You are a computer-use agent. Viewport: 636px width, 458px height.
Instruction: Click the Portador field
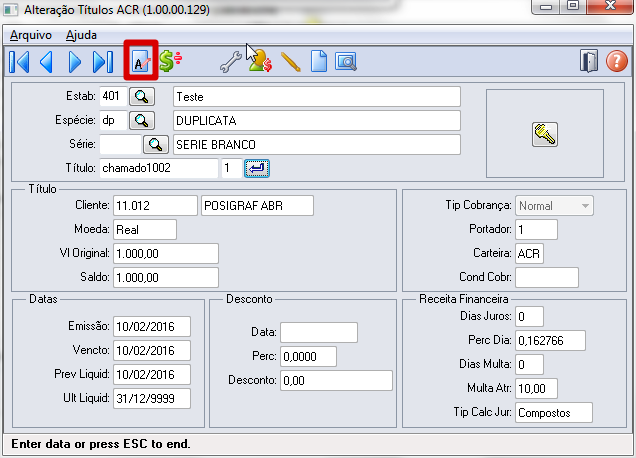click(536, 230)
